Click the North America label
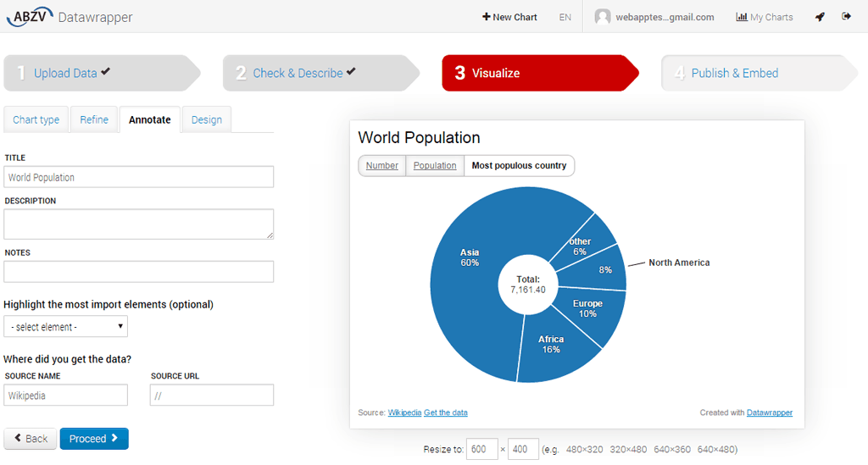The height and width of the screenshot is (465, 868). (679, 263)
